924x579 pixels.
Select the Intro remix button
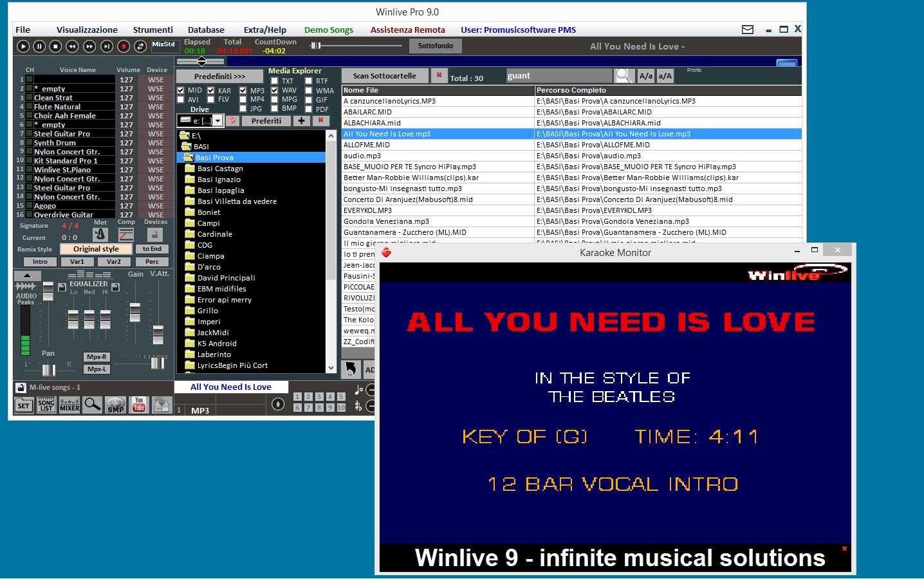(x=40, y=261)
